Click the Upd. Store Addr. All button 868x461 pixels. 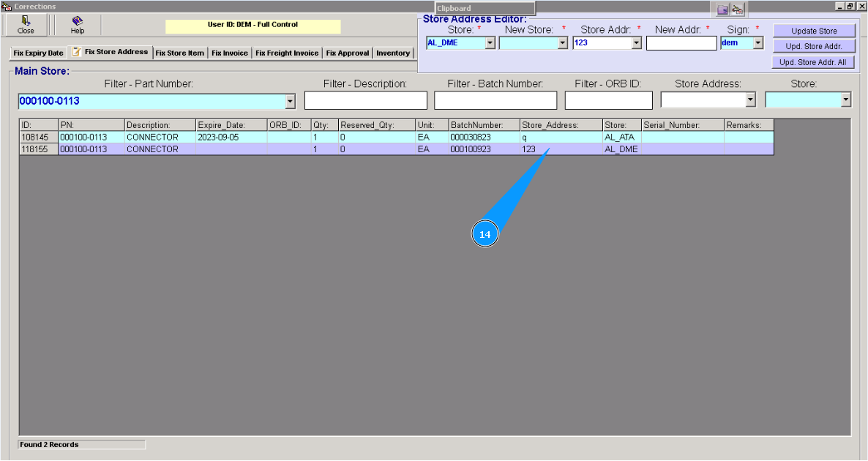click(x=812, y=62)
